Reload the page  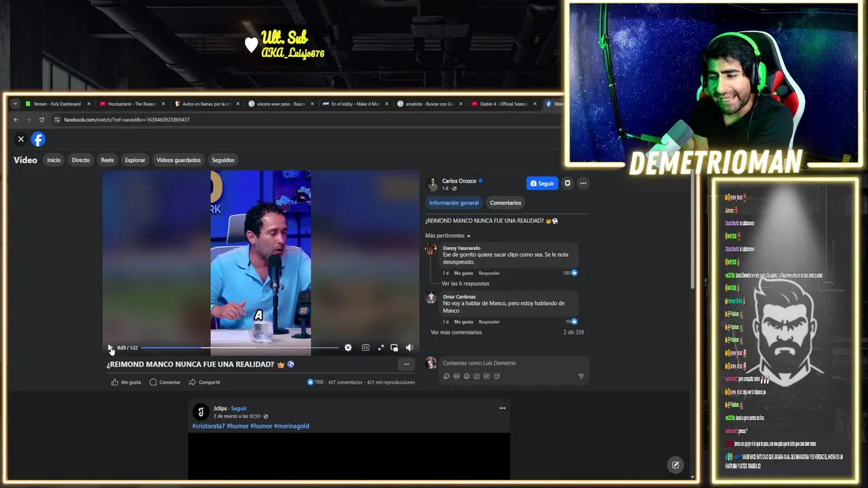(x=41, y=120)
